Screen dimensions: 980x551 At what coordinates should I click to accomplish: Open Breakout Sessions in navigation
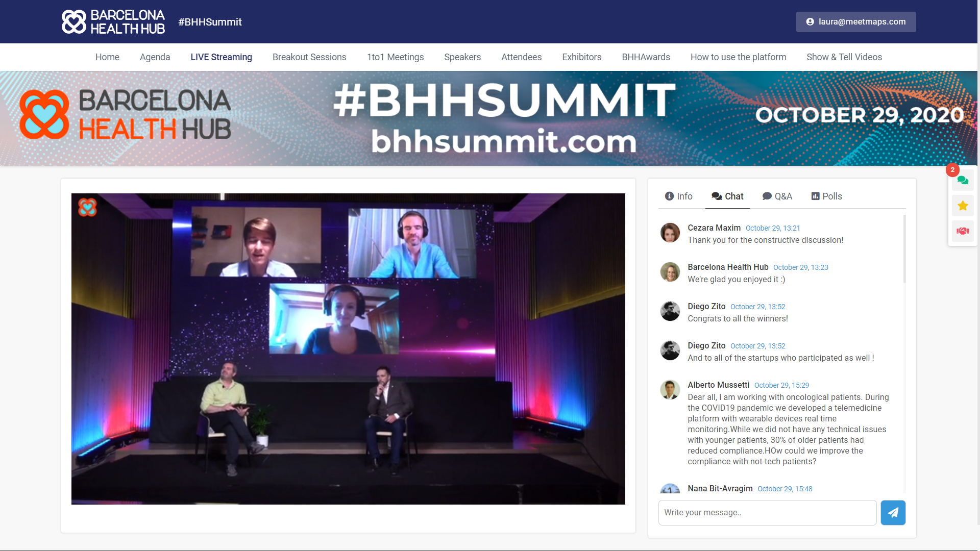[x=309, y=57]
